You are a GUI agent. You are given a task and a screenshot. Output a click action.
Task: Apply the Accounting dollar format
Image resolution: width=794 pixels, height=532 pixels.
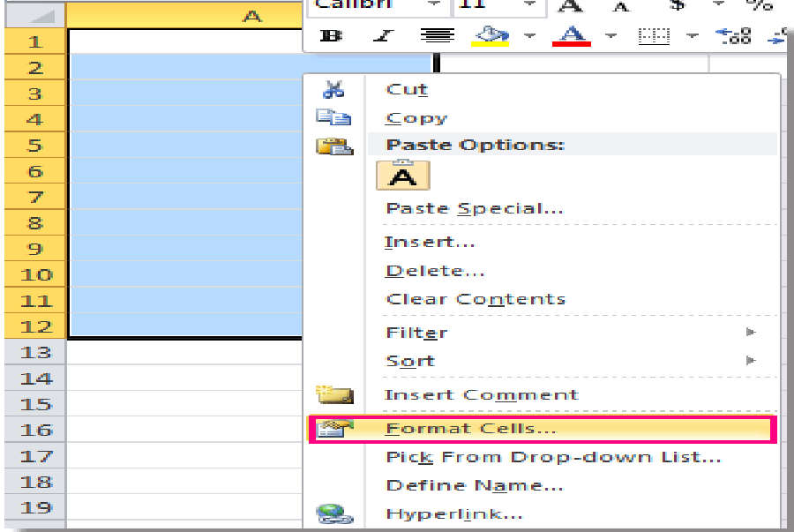pyautogui.click(x=677, y=6)
